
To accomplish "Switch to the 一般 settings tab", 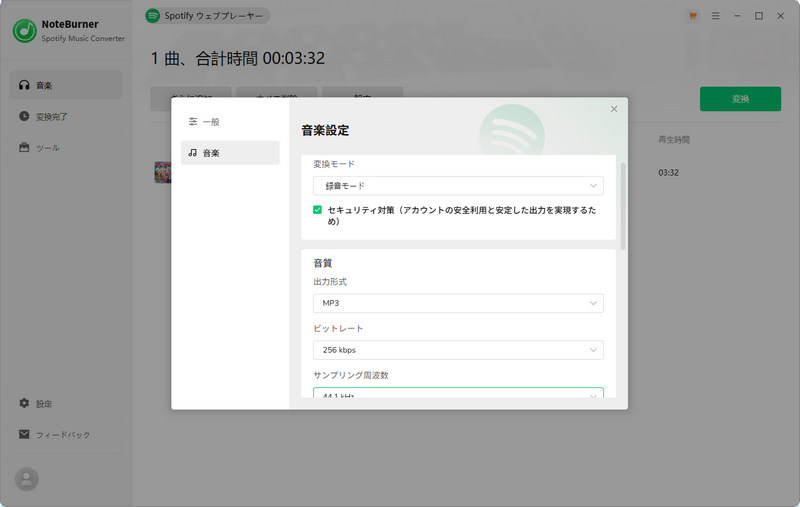I will click(230, 121).
